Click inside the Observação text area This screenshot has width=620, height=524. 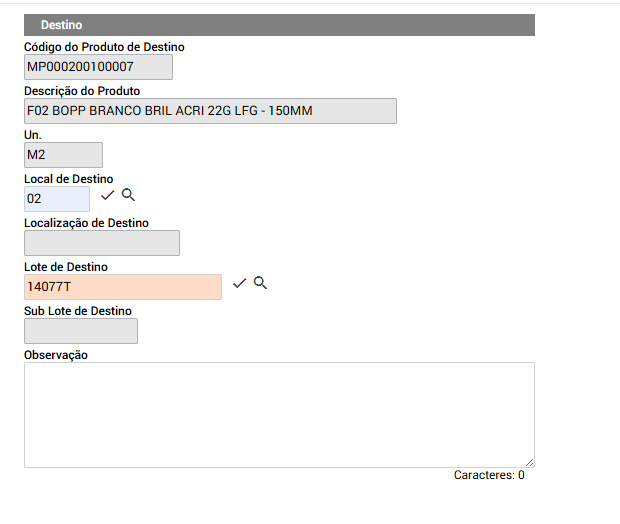279,415
